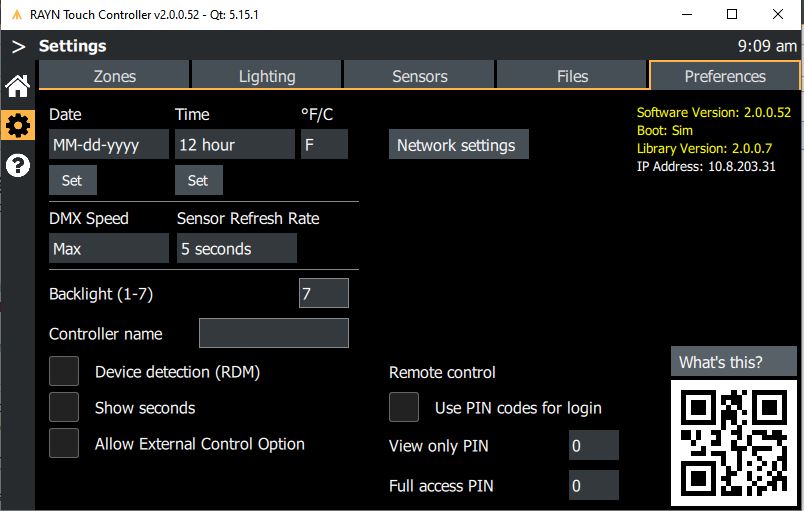Image resolution: width=804 pixels, height=511 pixels.
Task: Click the Controller name input field
Action: pyautogui.click(x=274, y=333)
